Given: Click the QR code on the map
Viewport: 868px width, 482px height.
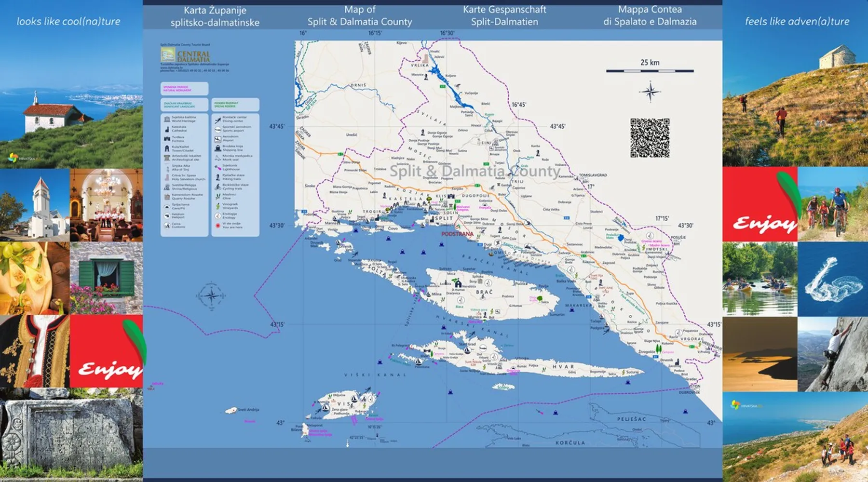Looking at the screenshot, I should 650,138.
